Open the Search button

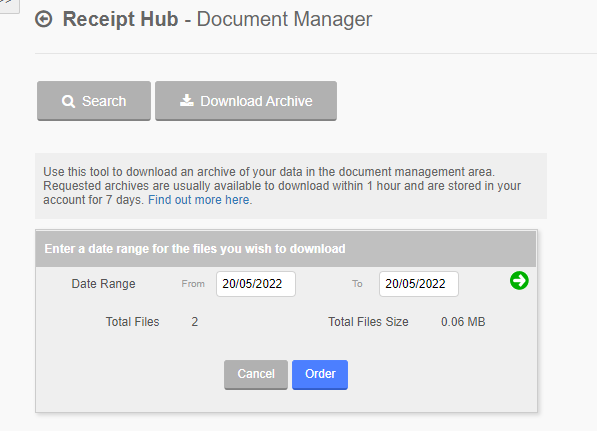click(94, 101)
